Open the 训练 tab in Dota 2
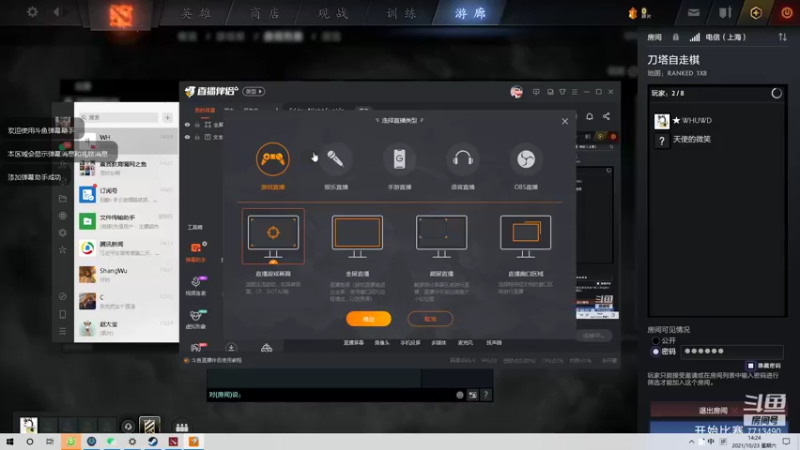The image size is (800, 450). 401,13
